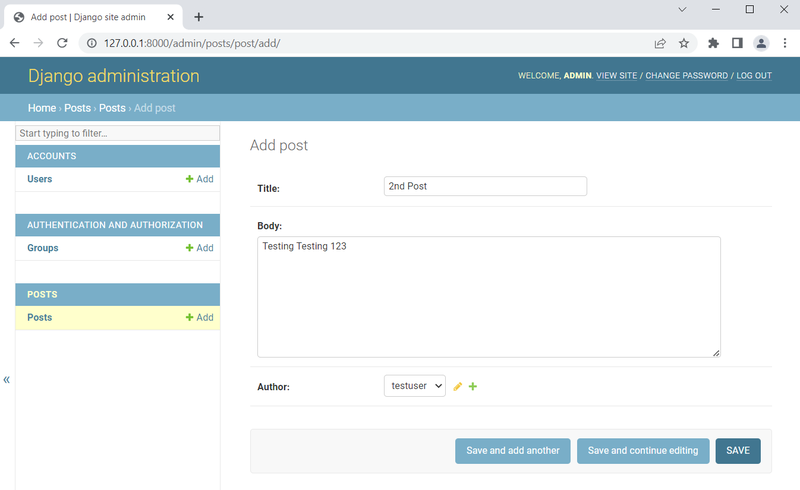Click the browser forward arrow
The image size is (800, 490).
pos(38,43)
